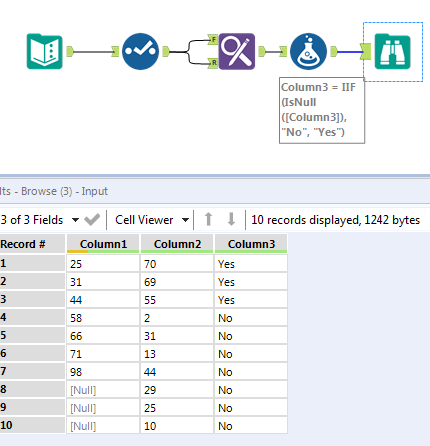Click Column1 cell with value 66

[x=103, y=336]
